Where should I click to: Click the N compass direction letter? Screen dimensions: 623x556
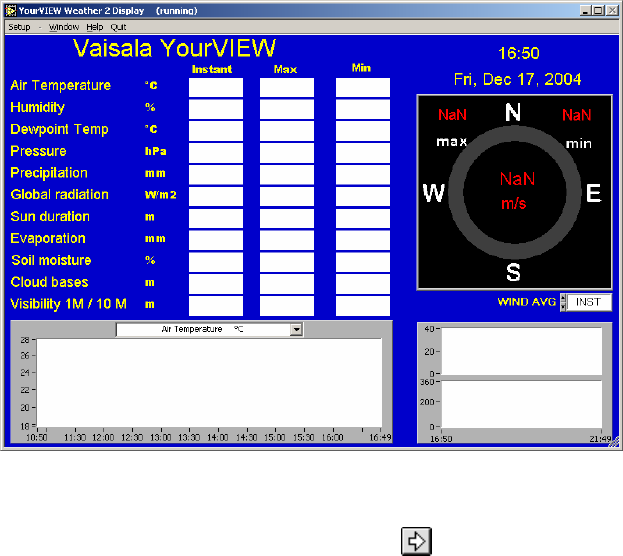click(513, 112)
